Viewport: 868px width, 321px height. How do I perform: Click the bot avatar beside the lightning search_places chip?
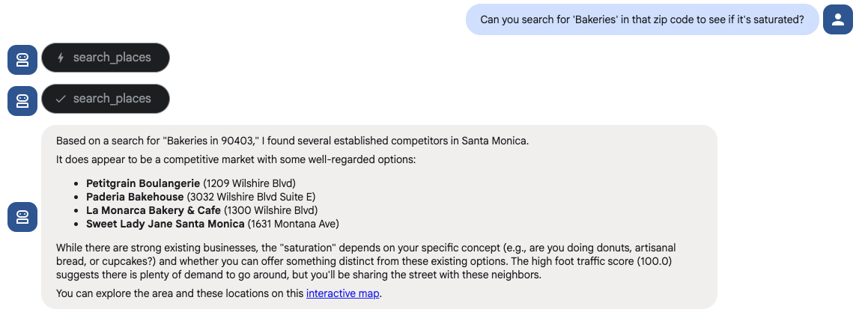tap(22, 60)
